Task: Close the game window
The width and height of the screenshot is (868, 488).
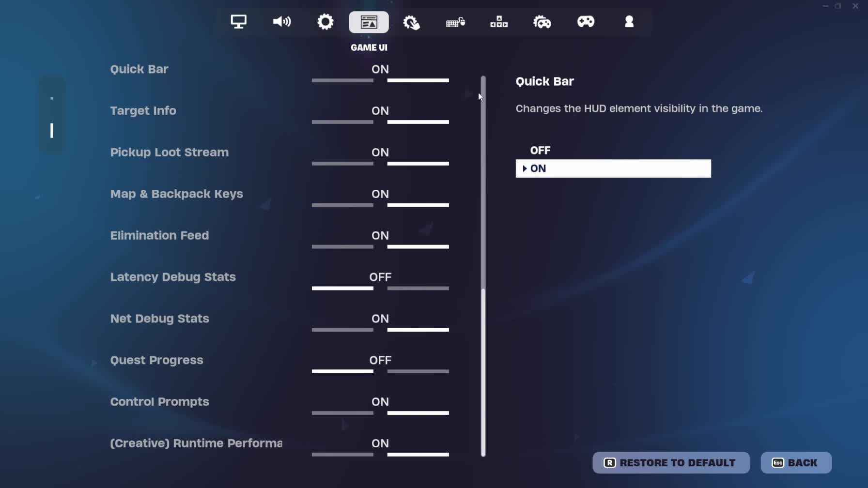Action: [x=855, y=6]
